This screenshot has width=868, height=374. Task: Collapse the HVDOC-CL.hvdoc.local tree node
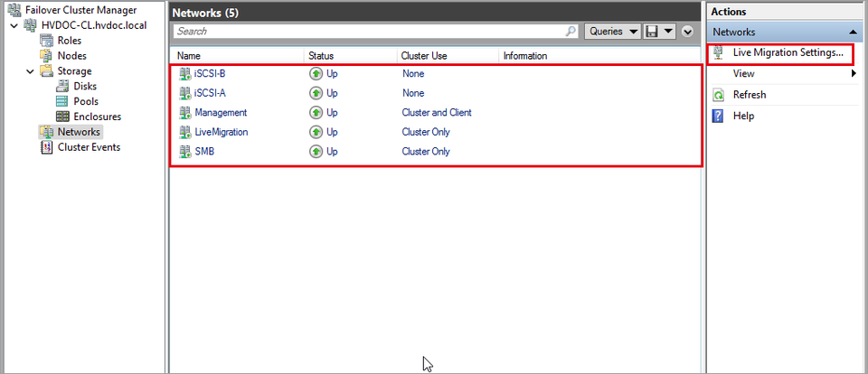(15, 25)
